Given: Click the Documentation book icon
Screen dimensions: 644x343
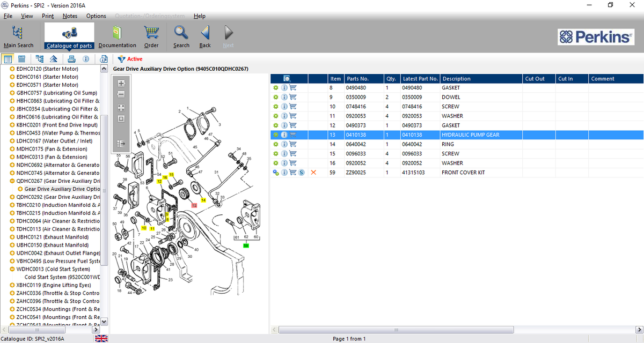Looking at the screenshot, I should click(x=117, y=33).
